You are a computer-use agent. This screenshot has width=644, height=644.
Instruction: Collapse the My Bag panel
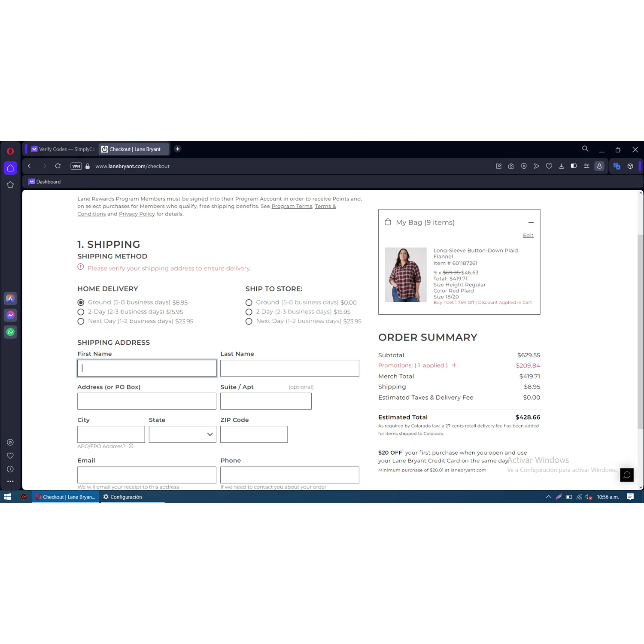click(x=531, y=222)
